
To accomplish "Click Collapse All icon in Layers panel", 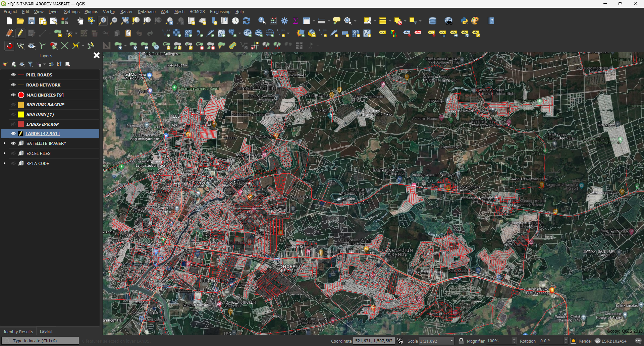I will [59, 64].
